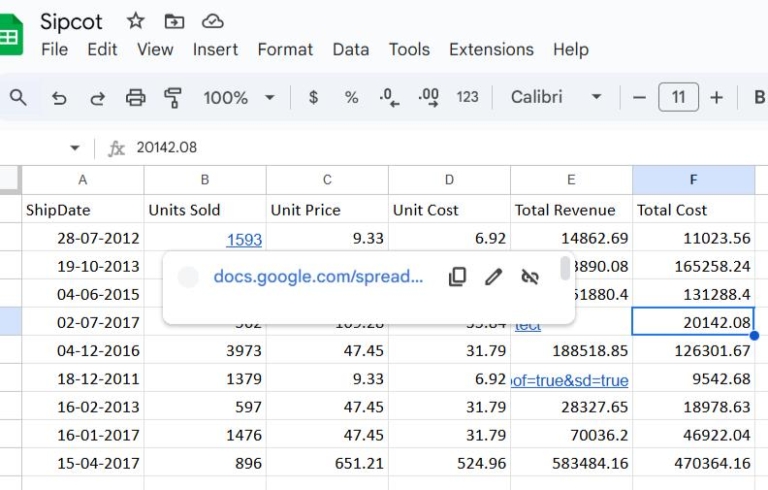The image size is (768, 490).
Task: Print the spreadsheet
Action: 135,97
